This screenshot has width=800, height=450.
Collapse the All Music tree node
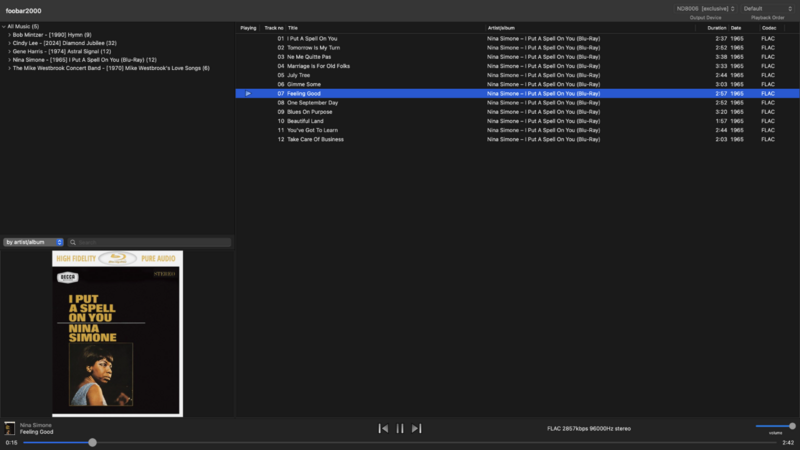4,26
